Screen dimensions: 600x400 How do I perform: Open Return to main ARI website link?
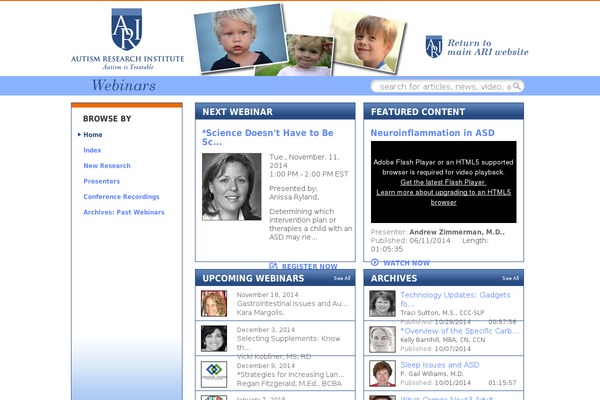488,47
